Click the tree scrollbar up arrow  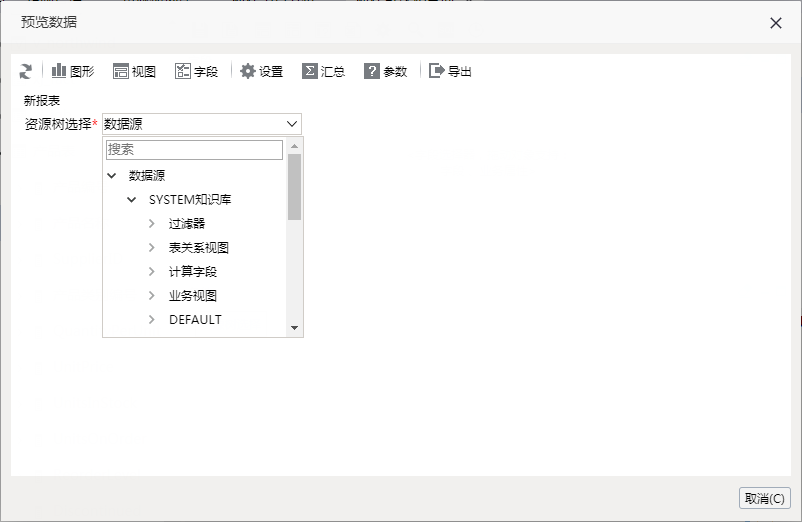(294, 146)
